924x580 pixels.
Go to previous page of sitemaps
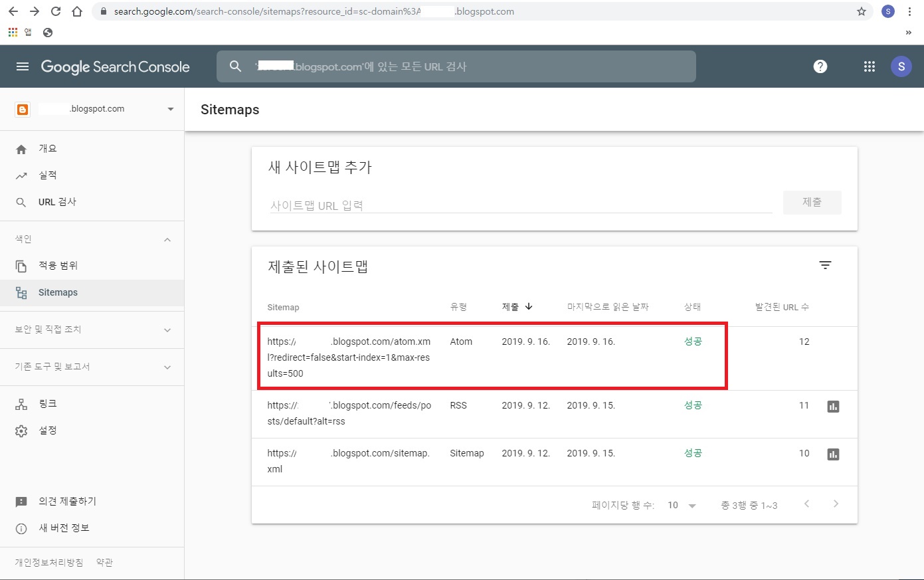pos(806,504)
